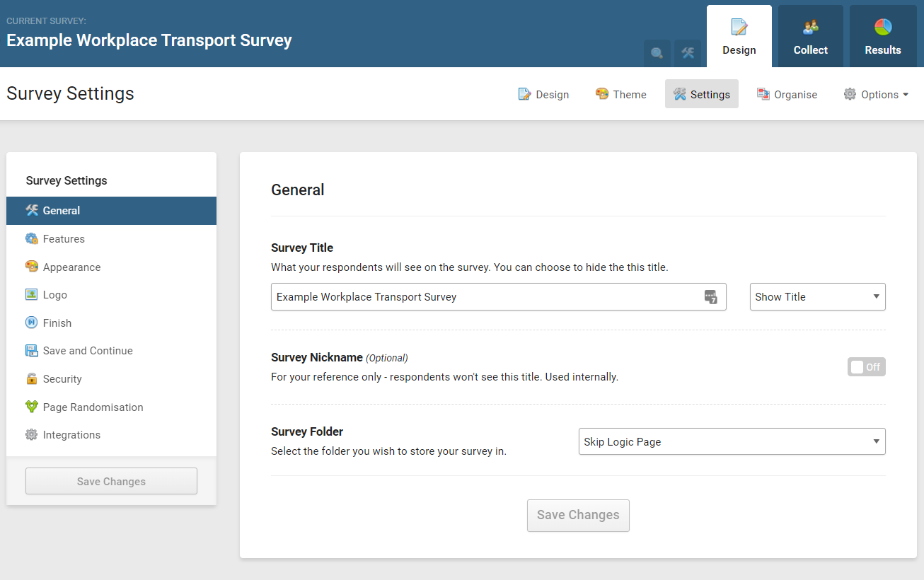Click the search magnifier in the header
This screenshot has height=580, width=924.
point(657,53)
